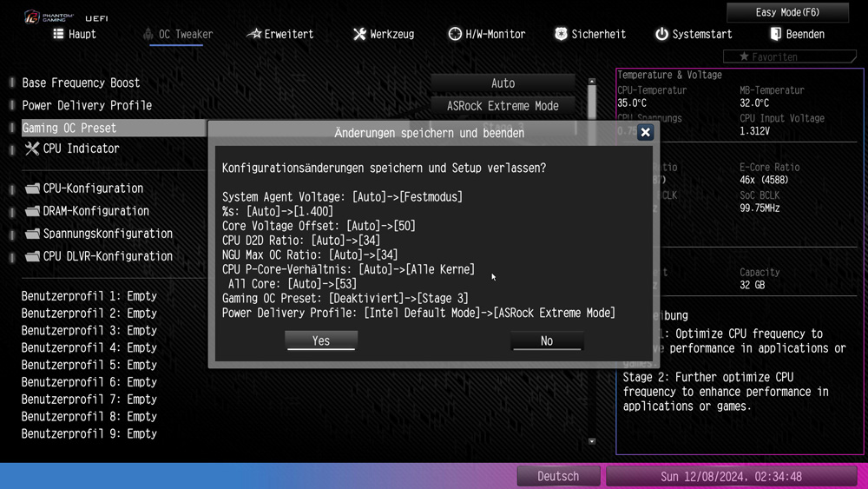Switch to the Sicherheit tab

point(590,35)
